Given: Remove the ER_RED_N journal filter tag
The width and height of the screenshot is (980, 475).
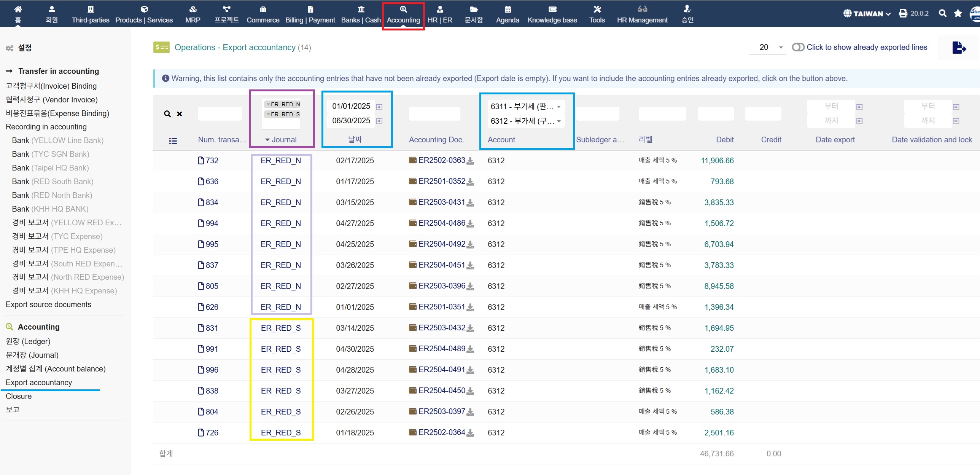Looking at the screenshot, I should tap(268, 104).
